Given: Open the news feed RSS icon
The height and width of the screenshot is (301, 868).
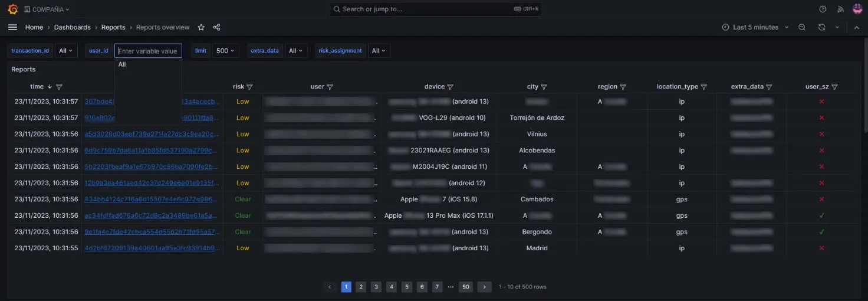Looking at the screenshot, I should pyautogui.click(x=840, y=9).
